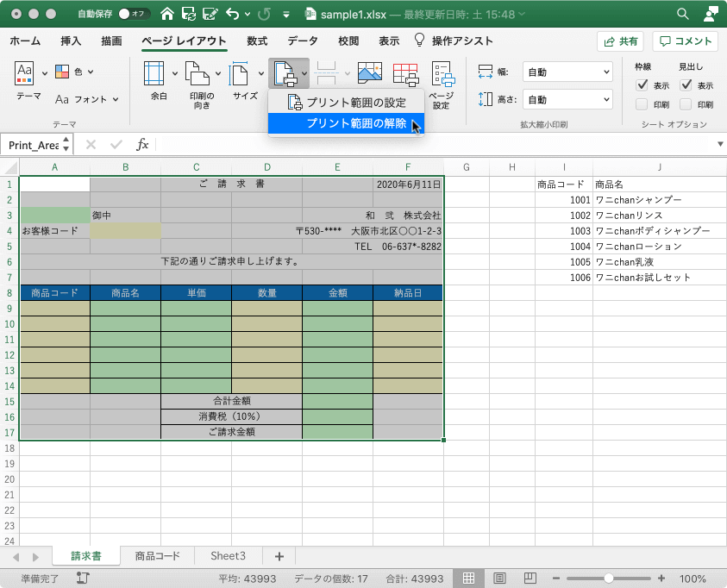Click the user account icon
The height and width of the screenshot is (588, 727).
(711, 14)
